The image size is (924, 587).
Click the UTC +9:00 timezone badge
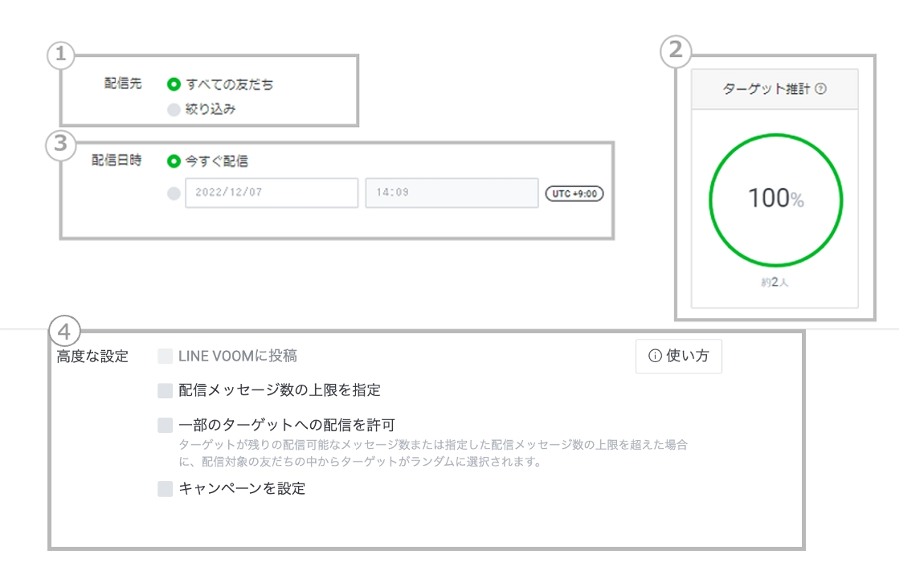[x=574, y=194]
